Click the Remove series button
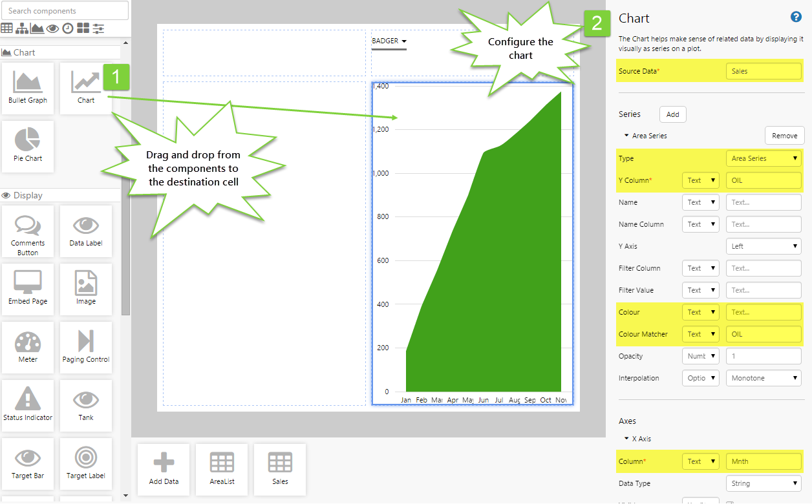The height and width of the screenshot is (504, 812). (x=784, y=136)
